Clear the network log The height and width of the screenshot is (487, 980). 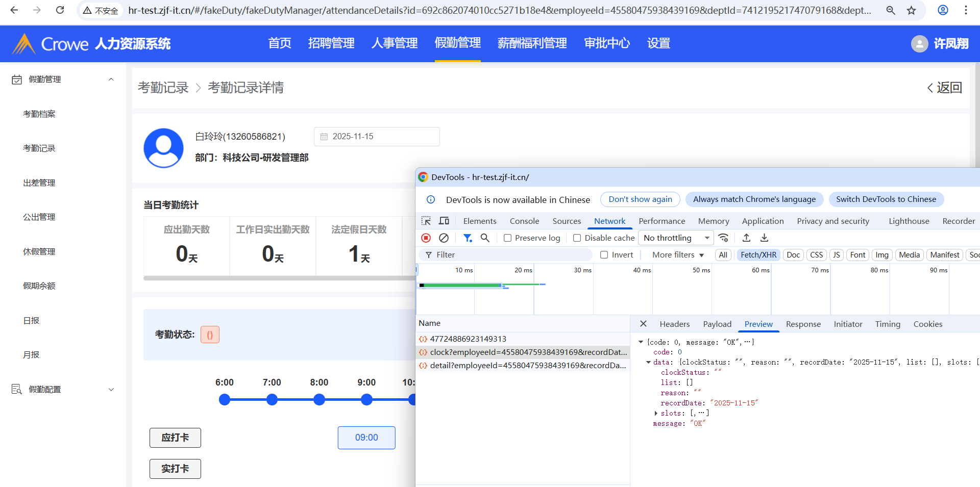click(444, 238)
